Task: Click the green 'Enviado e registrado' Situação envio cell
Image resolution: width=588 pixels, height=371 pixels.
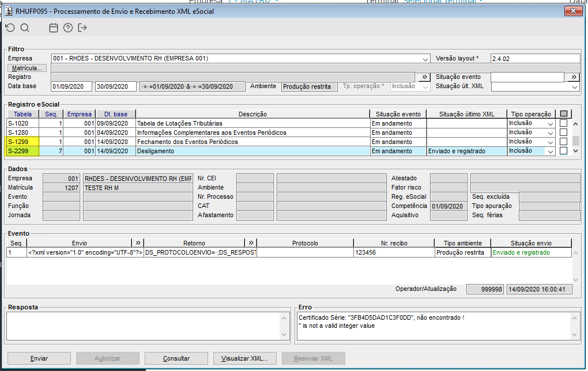Action: pyautogui.click(x=531, y=252)
